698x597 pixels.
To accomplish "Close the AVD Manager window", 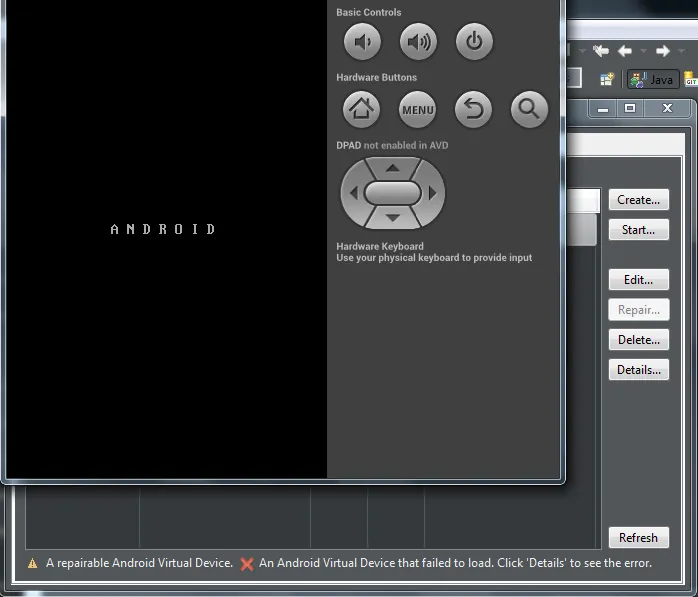I will [667, 108].
